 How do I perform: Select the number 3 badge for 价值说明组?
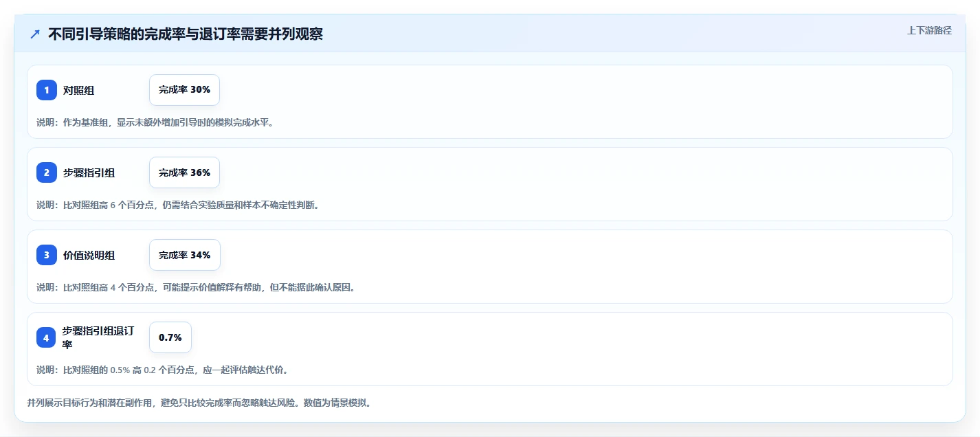(x=47, y=255)
